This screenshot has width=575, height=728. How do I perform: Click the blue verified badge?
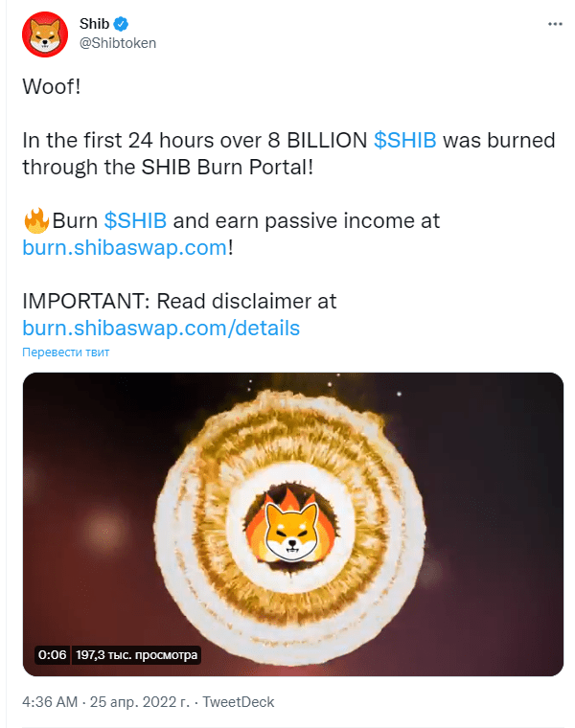click(121, 23)
